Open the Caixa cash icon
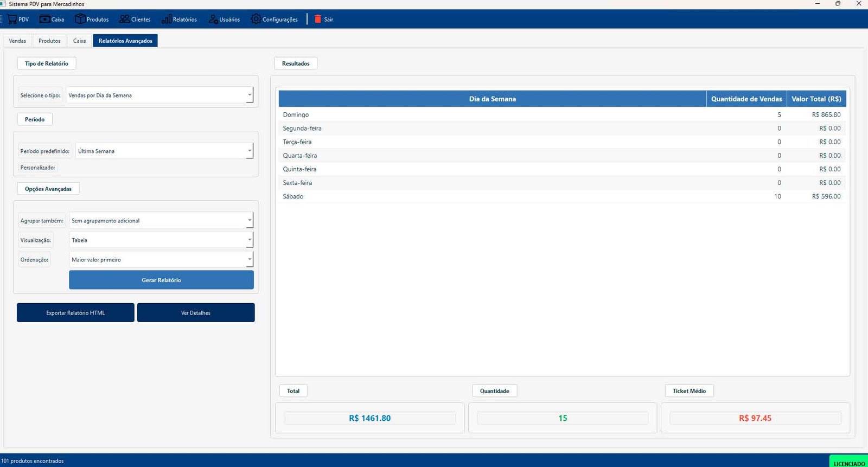The image size is (868, 467). (x=44, y=19)
